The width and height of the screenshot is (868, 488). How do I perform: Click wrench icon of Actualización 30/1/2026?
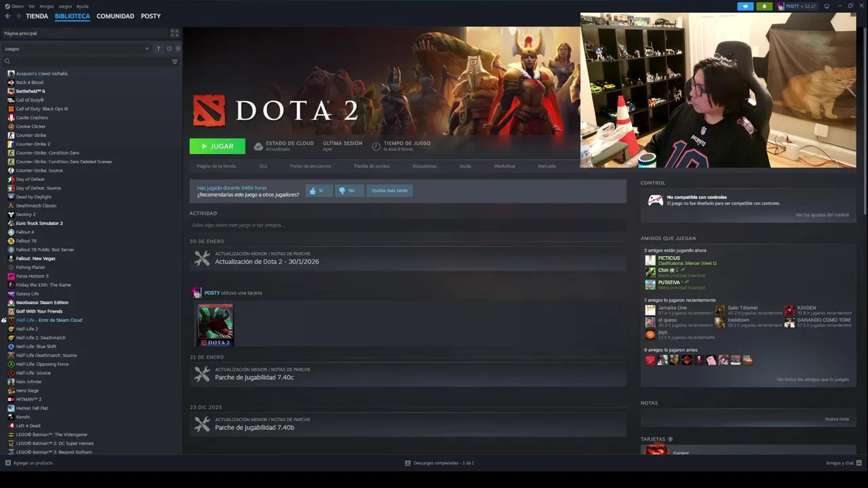pos(202,258)
